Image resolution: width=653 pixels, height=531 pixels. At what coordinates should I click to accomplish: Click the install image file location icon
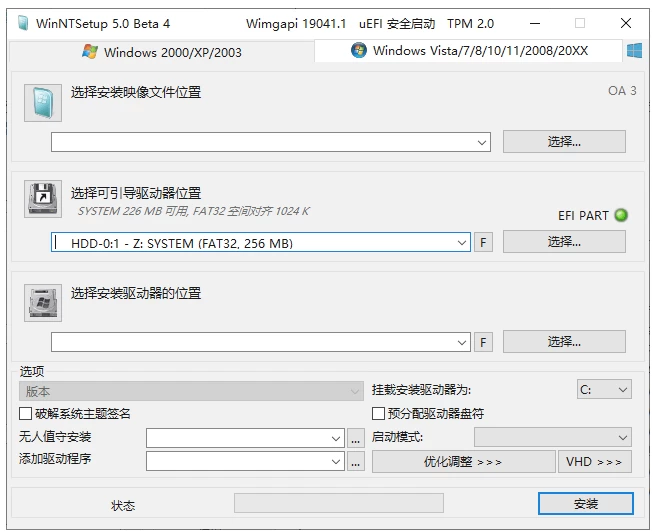pos(43,102)
